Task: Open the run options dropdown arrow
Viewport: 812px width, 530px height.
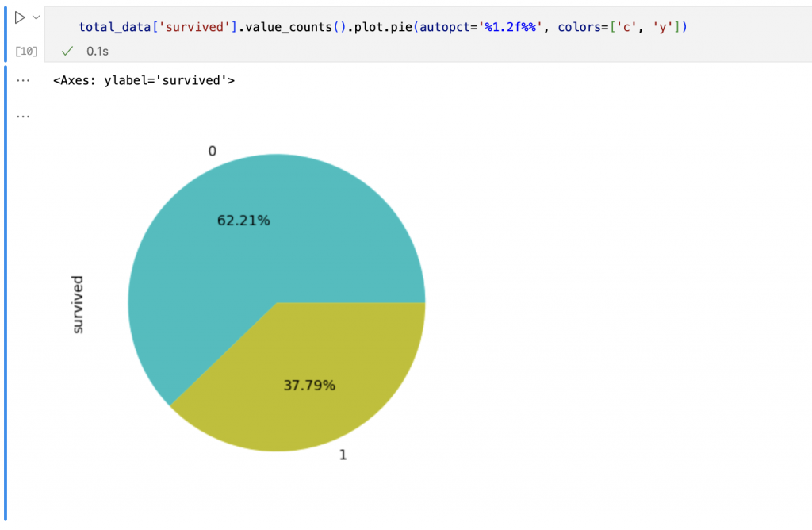Action: [36, 17]
